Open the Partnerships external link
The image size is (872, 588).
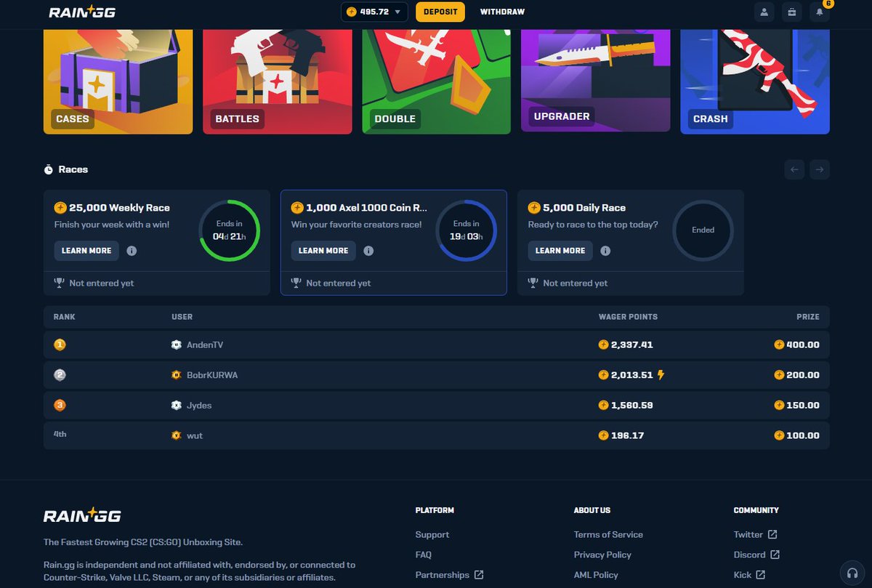(449, 575)
